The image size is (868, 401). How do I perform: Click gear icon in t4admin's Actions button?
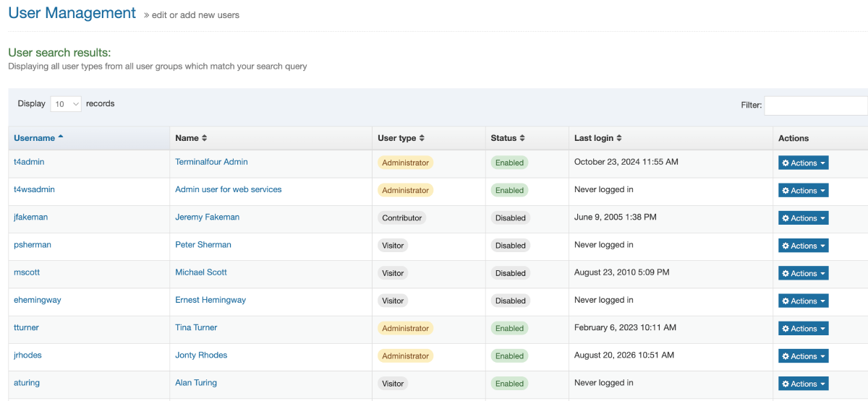point(786,163)
